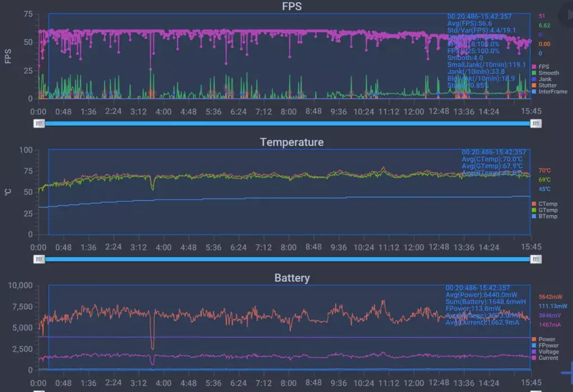Select the FPS chart title

click(x=292, y=6)
